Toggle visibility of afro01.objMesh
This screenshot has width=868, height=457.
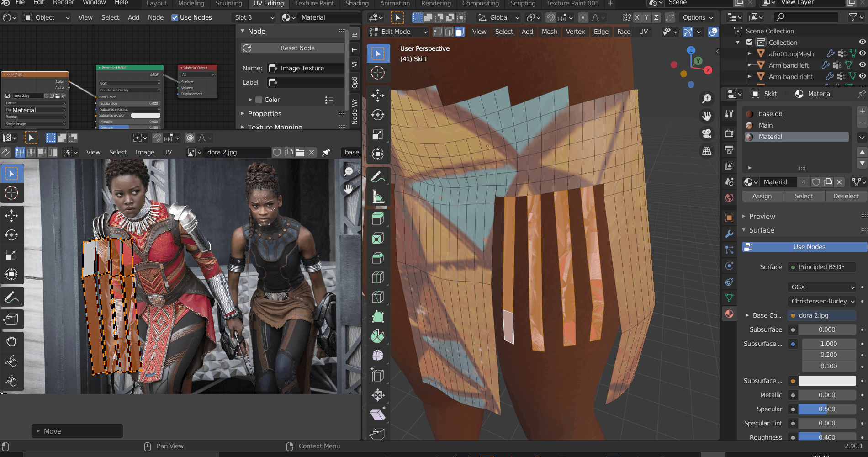[x=863, y=53]
